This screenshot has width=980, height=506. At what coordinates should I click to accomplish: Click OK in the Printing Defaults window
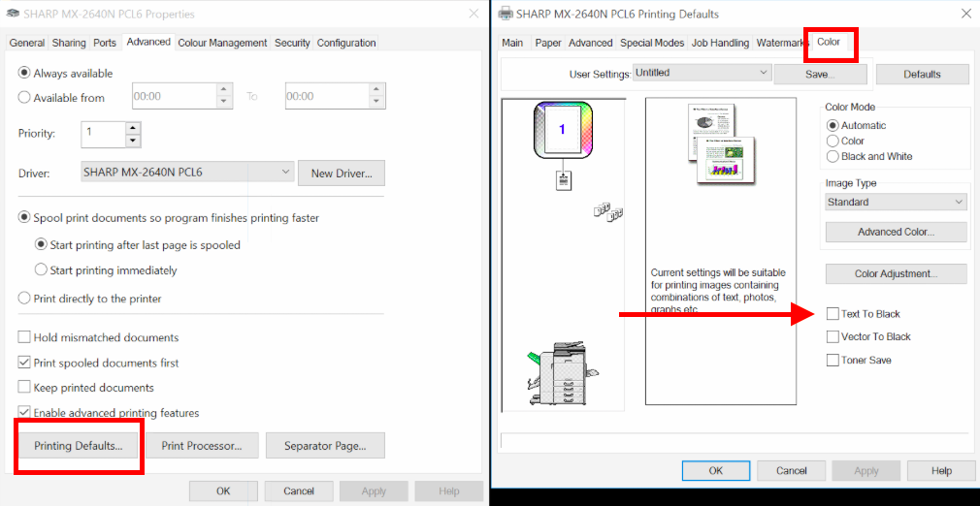pyautogui.click(x=716, y=470)
